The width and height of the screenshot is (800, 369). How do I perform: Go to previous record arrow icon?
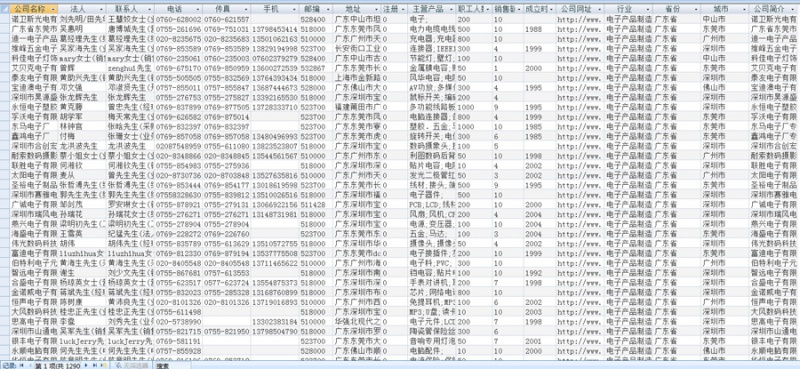click(30, 365)
